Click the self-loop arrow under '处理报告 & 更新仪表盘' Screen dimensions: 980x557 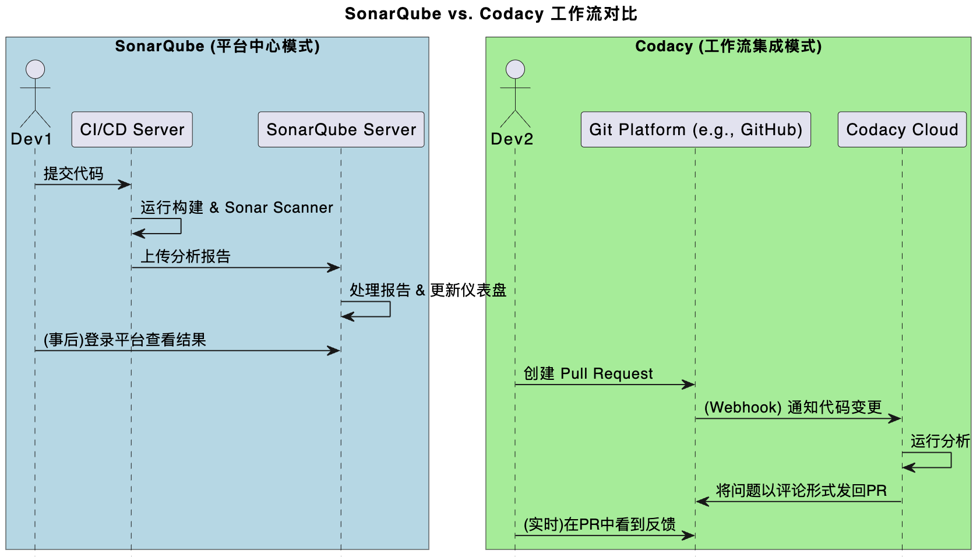point(365,309)
